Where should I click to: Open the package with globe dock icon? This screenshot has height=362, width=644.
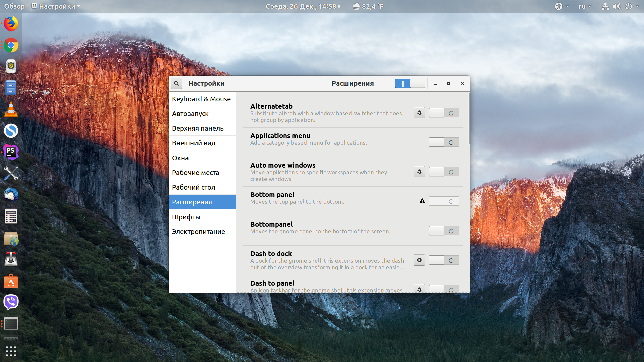[x=11, y=238]
